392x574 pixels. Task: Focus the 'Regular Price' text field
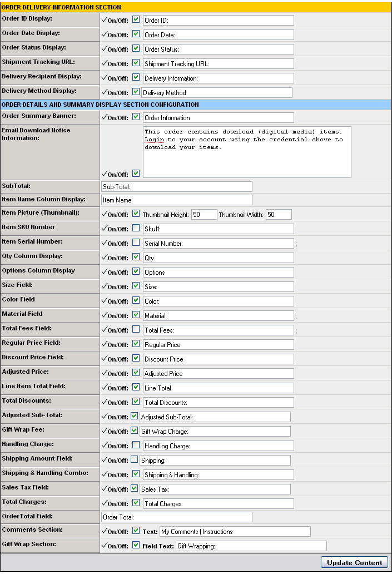coord(218,345)
